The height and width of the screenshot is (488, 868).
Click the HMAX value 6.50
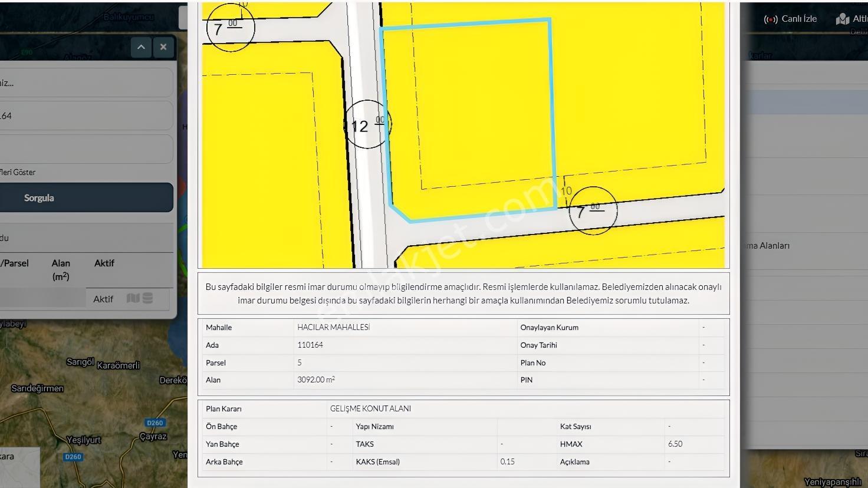tap(675, 444)
